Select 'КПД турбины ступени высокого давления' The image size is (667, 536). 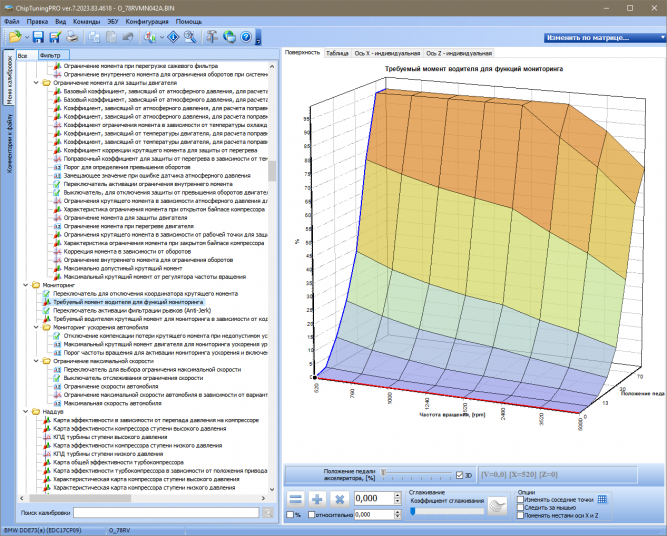pos(110,437)
